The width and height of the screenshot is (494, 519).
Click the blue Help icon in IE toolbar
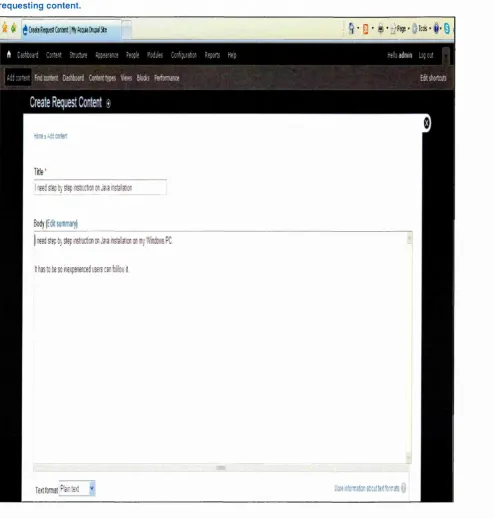point(436,29)
